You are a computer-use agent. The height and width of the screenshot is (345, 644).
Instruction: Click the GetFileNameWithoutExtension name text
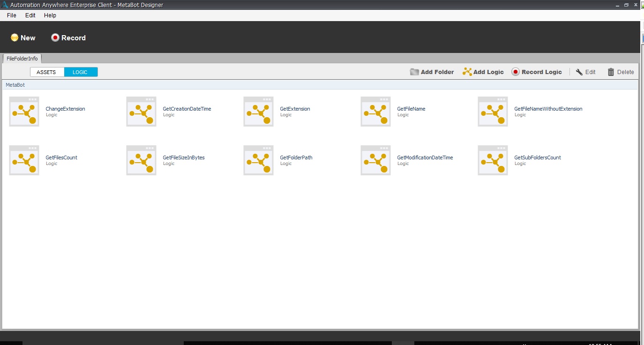click(548, 109)
